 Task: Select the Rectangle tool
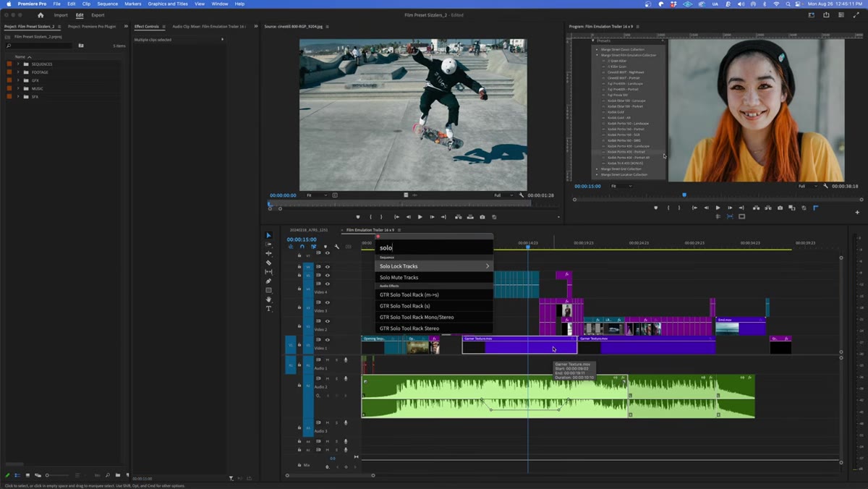tap(268, 290)
